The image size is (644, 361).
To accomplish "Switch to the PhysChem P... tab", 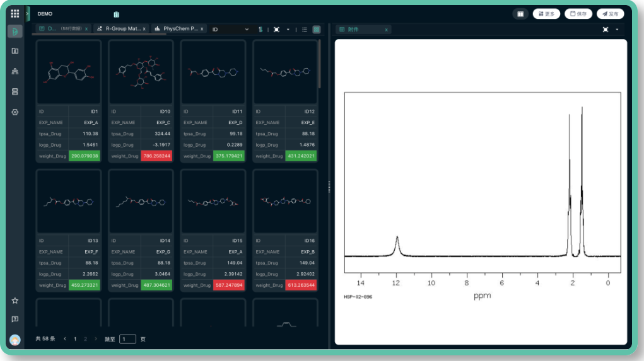I will [x=177, y=29].
